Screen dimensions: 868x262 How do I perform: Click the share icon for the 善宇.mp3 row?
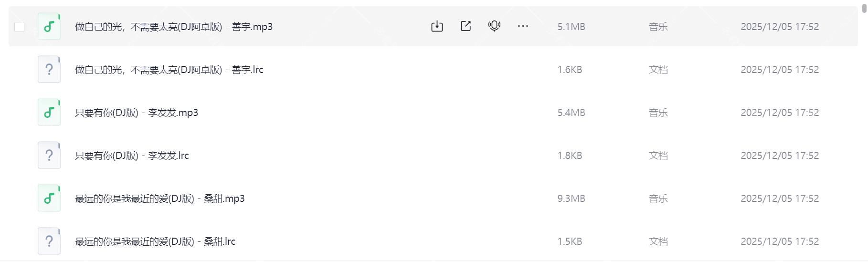pyautogui.click(x=466, y=26)
